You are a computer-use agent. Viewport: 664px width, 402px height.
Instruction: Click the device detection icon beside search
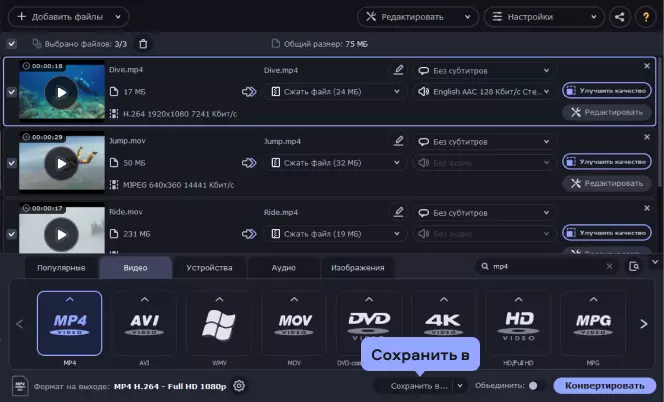pos(634,266)
